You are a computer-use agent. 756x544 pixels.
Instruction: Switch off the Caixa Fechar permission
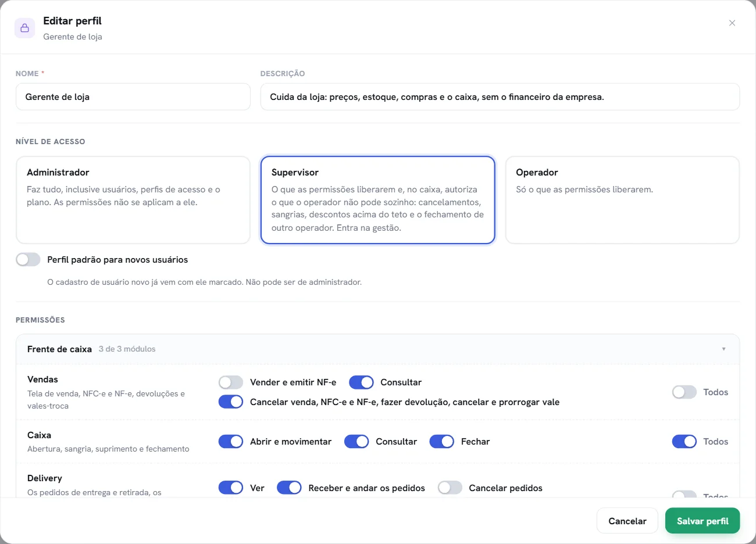[442, 442]
